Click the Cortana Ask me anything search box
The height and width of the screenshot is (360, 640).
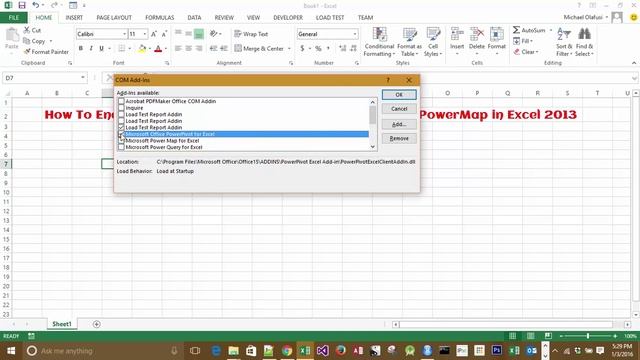(102, 351)
